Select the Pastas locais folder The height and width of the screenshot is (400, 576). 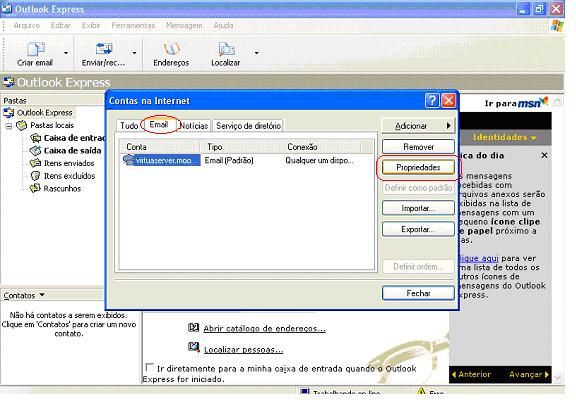[x=52, y=125]
